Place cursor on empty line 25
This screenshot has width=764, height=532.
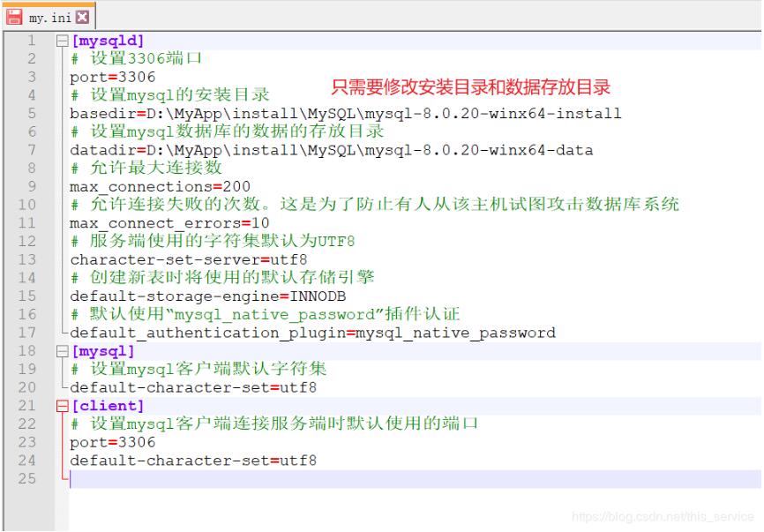pyautogui.click(x=416, y=479)
